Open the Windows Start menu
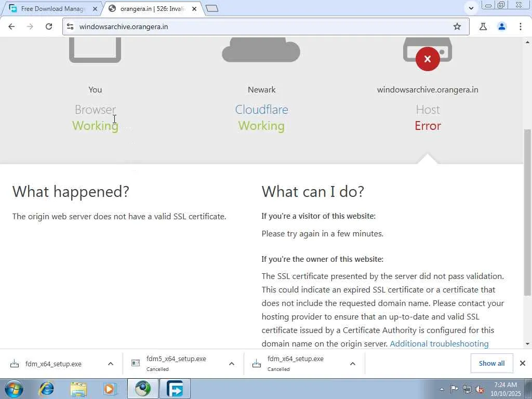Viewport: 532px width, 399px height. point(14,389)
